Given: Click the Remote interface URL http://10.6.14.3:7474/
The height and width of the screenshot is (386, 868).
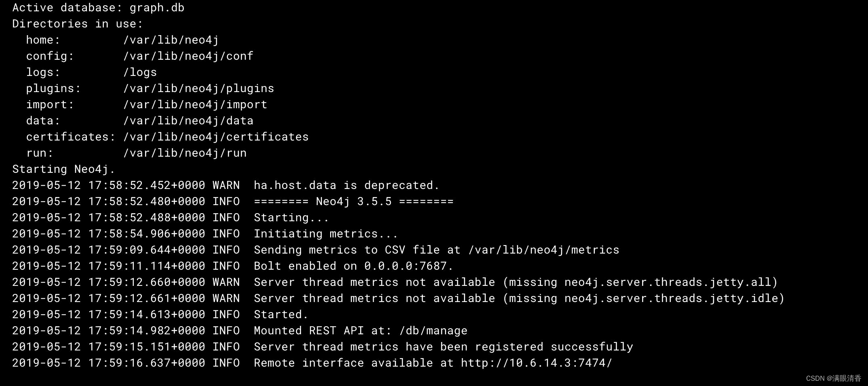Looking at the screenshot, I should (537, 363).
